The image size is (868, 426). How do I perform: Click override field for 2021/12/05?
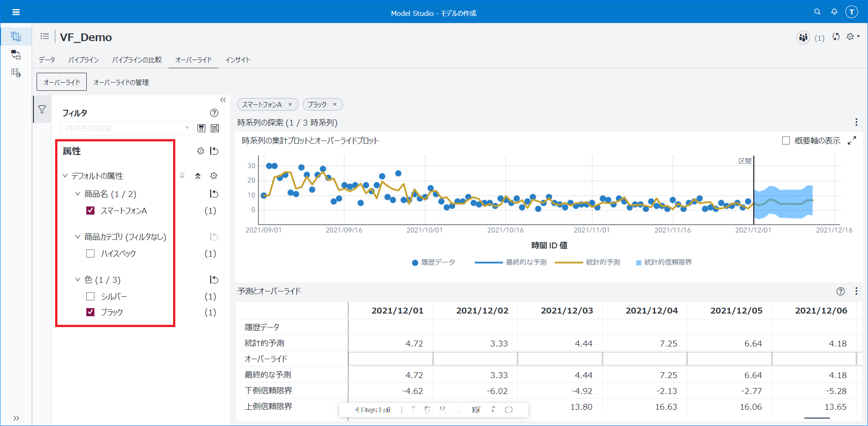point(729,359)
